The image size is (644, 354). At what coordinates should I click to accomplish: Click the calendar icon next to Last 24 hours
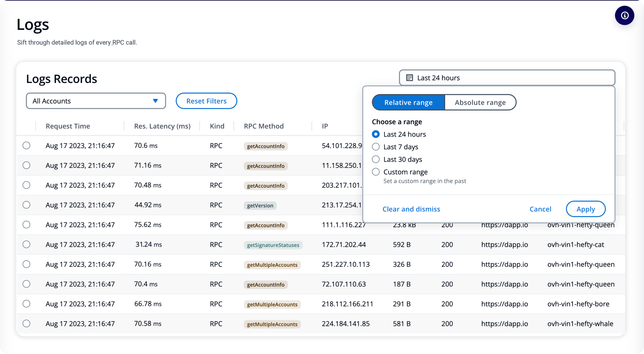409,78
